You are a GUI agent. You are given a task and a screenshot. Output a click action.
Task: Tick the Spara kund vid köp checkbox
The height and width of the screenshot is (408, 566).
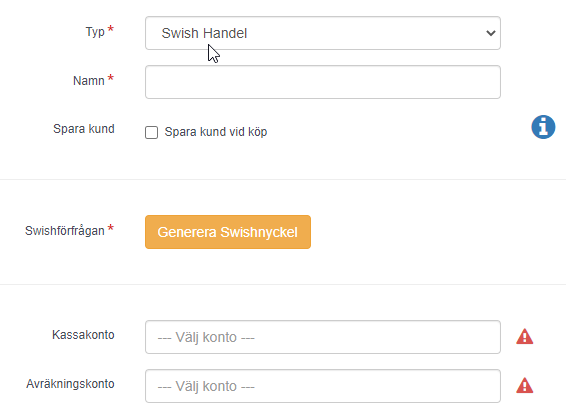[152, 133]
